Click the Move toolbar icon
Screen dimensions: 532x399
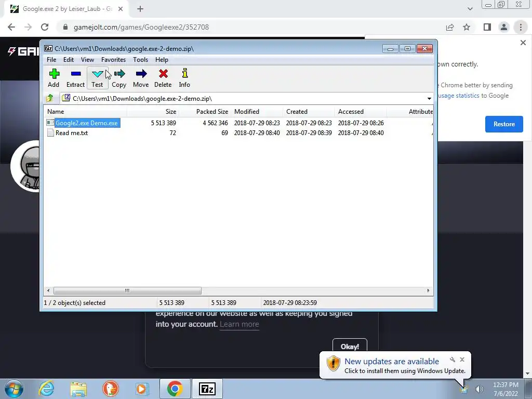[x=141, y=78]
